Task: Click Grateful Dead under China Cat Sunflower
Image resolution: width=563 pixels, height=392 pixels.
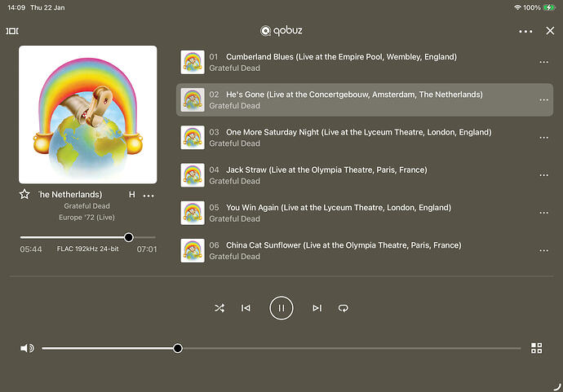Action: point(234,257)
